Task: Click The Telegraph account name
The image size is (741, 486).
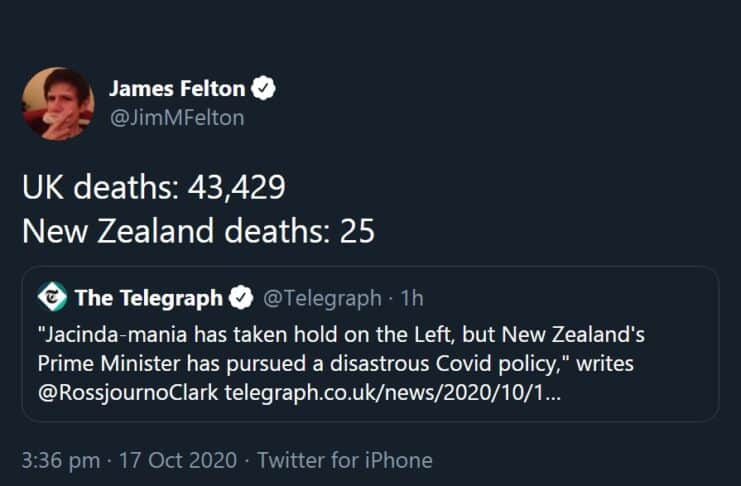Action: pyautogui.click(x=149, y=297)
